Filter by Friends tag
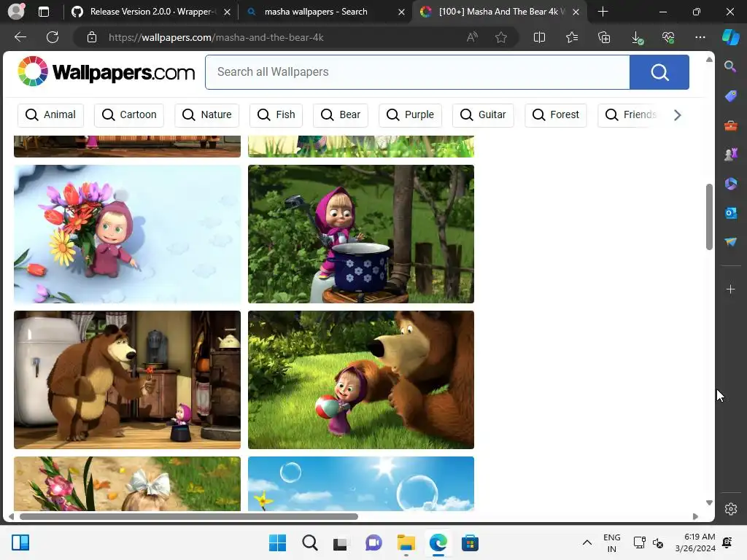The height and width of the screenshot is (560, 747). 630,114
